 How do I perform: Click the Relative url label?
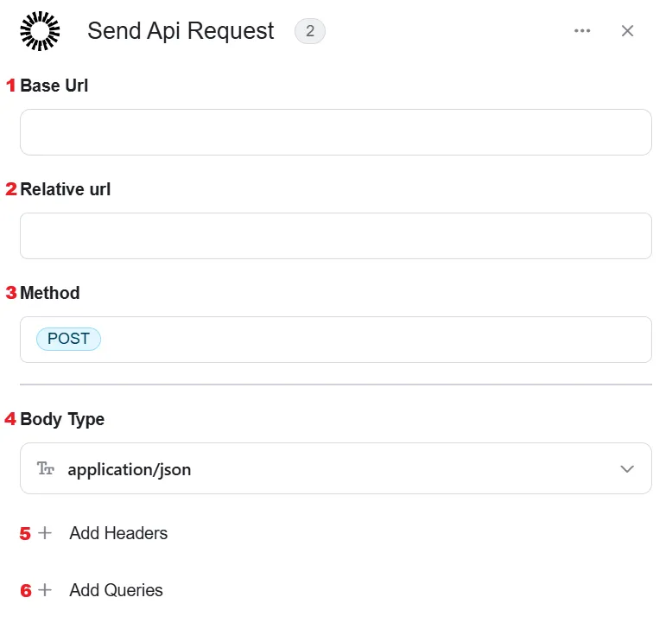coord(65,189)
